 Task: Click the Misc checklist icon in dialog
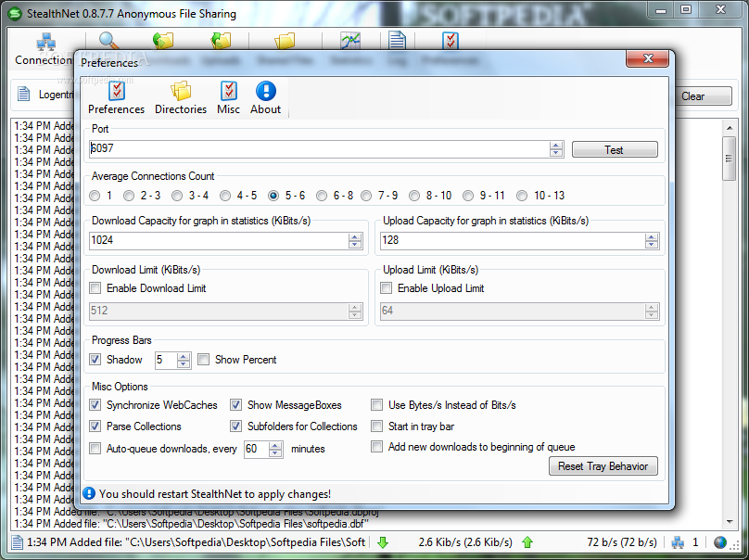tap(229, 91)
